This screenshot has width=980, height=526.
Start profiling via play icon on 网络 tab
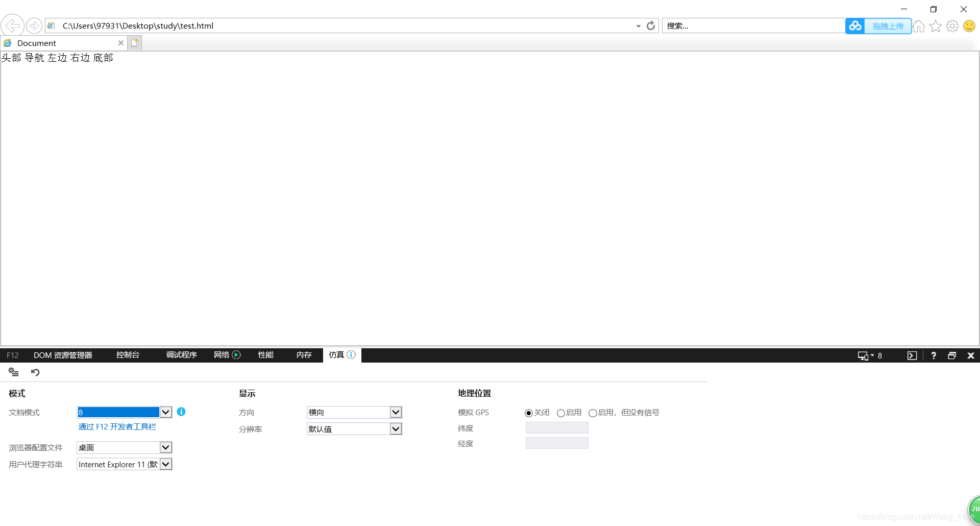236,354
